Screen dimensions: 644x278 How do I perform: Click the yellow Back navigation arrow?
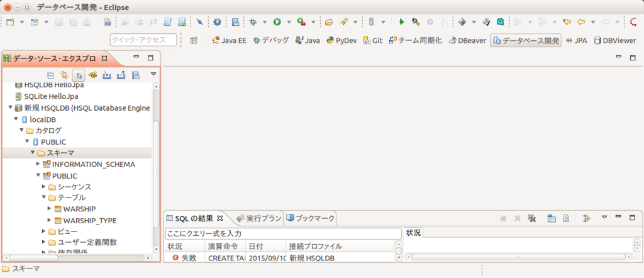pos(580,22)
